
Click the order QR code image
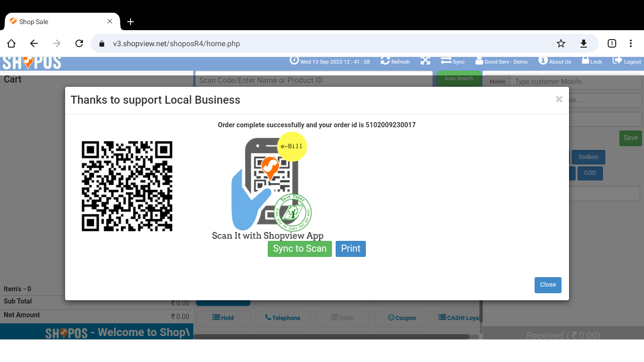coord(127,186)
